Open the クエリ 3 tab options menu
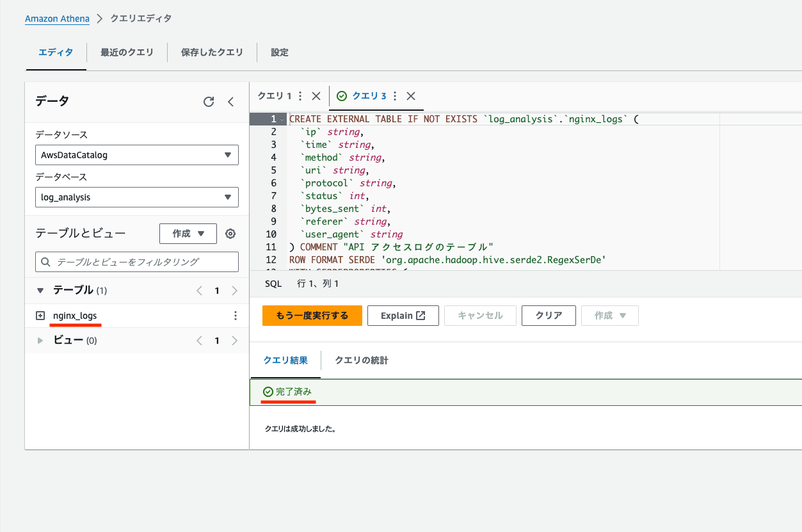The height and width of the screenshot is (532, 802). [x=395, y=96]
